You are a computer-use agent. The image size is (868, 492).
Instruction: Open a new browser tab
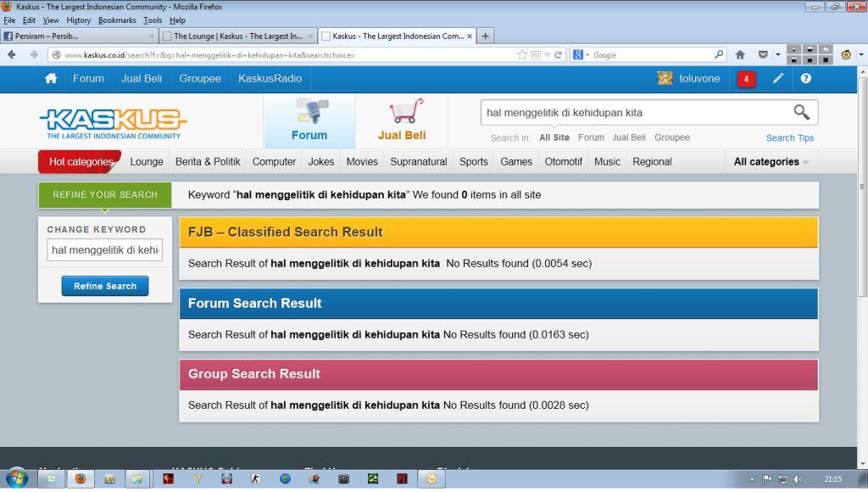[486, 36]
